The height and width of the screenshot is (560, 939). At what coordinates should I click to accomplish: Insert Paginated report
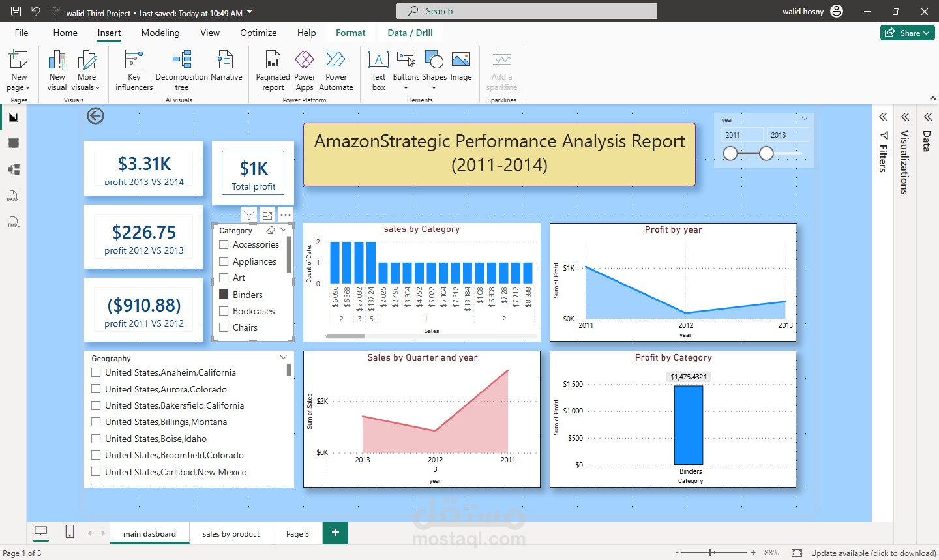(273, 71)
